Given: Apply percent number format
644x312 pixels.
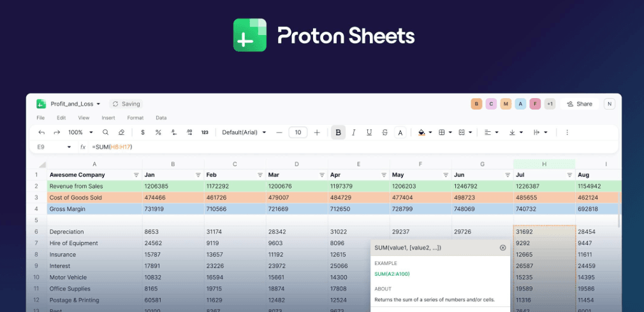Looking at the screenshot, I should pos(158,132).
